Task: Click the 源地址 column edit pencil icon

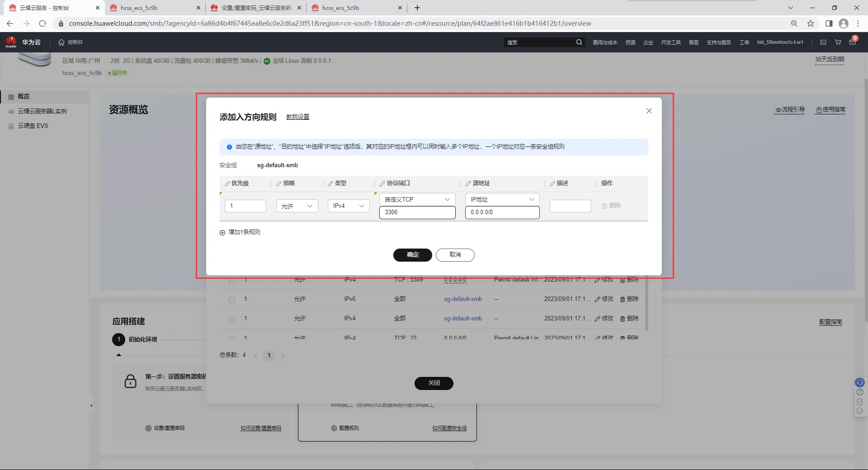Action: click(x=468, y=183)
